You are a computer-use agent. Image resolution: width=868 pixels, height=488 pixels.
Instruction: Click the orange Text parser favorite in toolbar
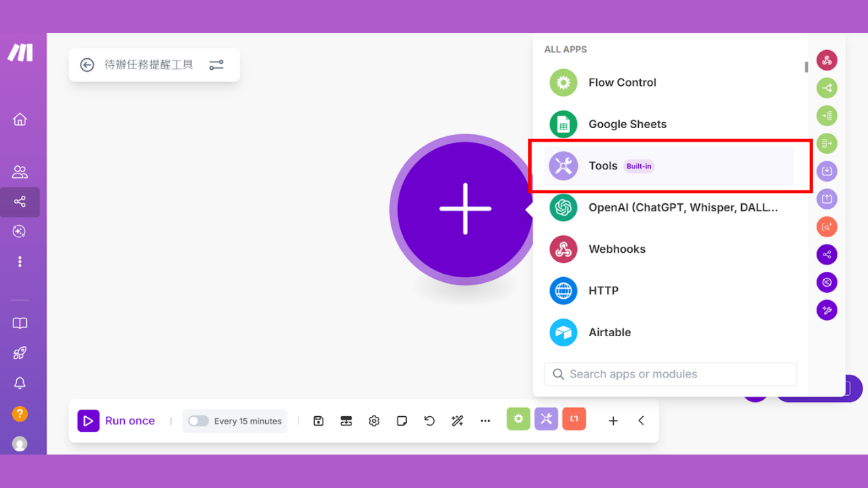tap(574, 419)
